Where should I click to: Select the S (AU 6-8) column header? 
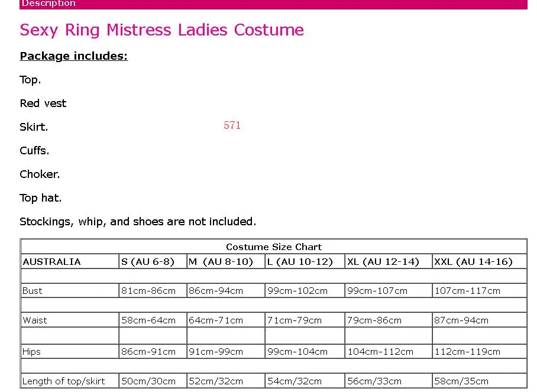pyautogui.click(x=153, y=261)
